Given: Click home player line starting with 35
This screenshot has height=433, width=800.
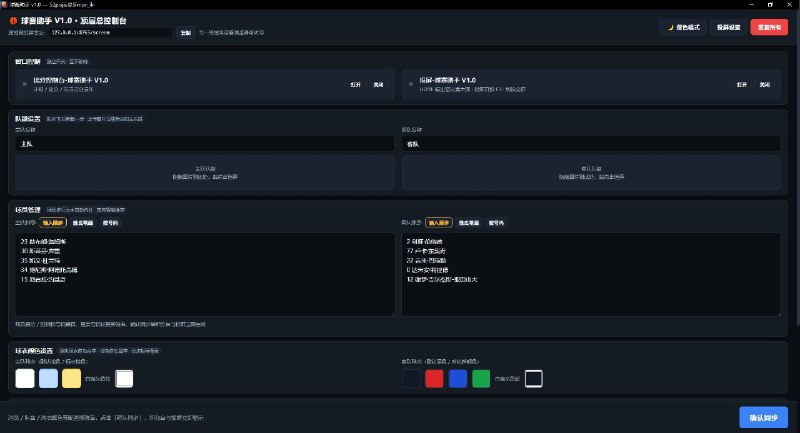Looking at the screenshot, I should pyautogui.click(x=40, y=261).
